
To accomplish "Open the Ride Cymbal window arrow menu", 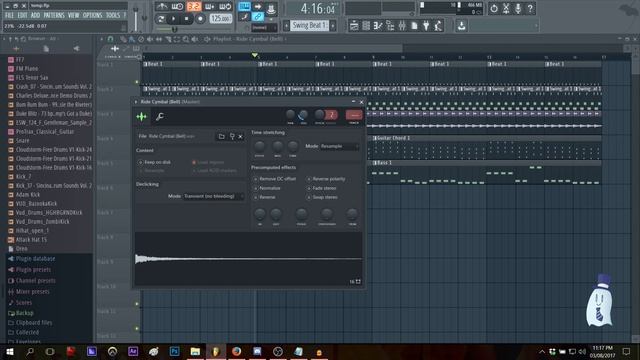I will click(136, 102).
